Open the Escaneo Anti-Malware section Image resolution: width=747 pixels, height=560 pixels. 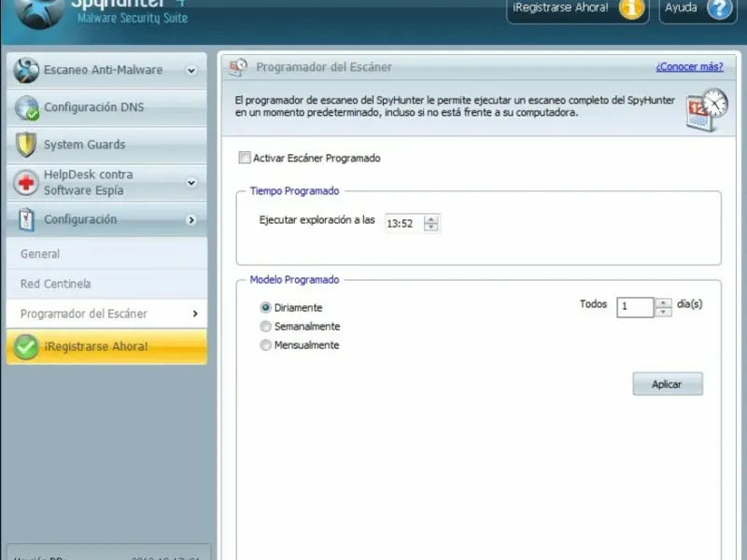coord(106,70)
